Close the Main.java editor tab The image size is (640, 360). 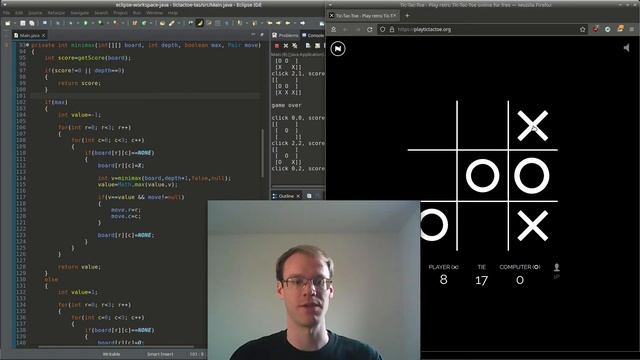43,36
